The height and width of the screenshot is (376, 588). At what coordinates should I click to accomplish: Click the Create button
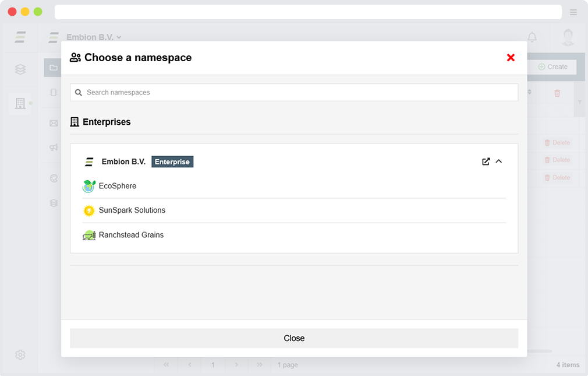click(552, 67)
